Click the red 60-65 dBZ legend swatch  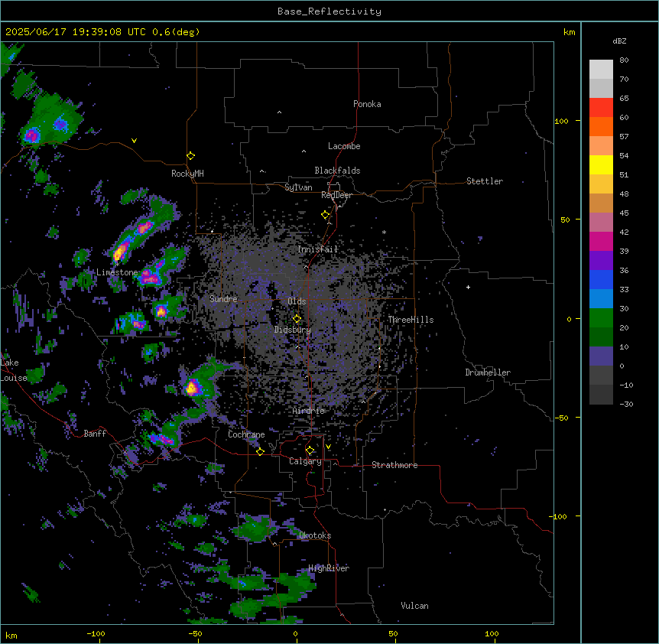pos(601,107)
